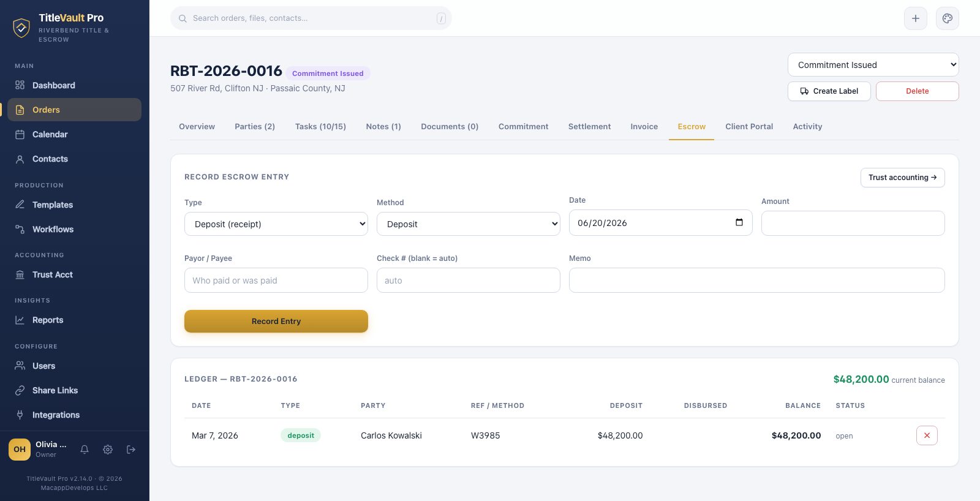Open the escrow entry Type dropdown
980x501 pixels.
click(x=276, y=224)
